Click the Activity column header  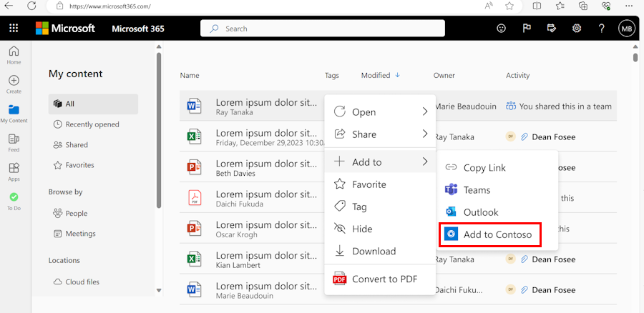(x=518, y=76)
